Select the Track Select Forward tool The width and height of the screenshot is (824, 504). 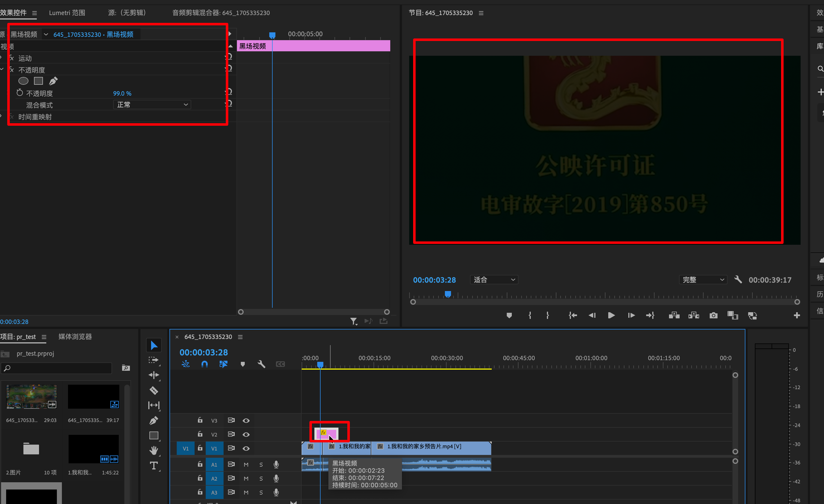154,360
